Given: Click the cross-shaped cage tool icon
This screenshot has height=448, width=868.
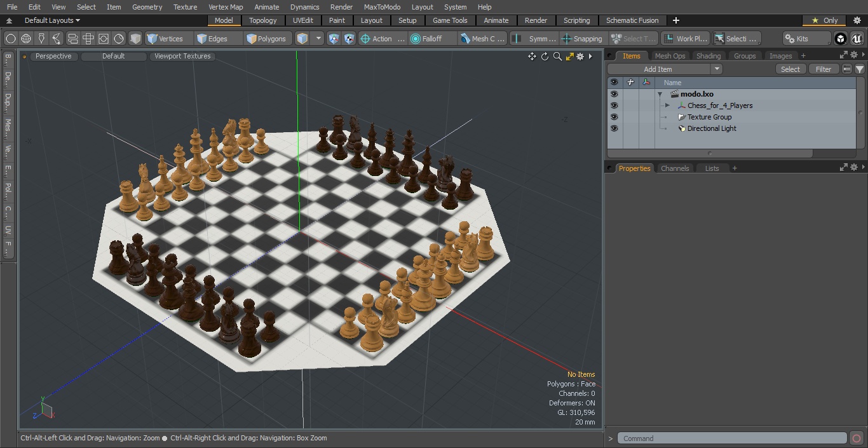Looking at the screenshot, I should (88, 39).
